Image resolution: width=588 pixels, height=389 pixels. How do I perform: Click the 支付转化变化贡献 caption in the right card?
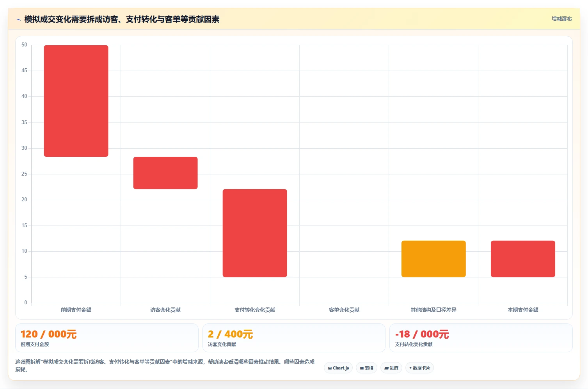(414, 345)
